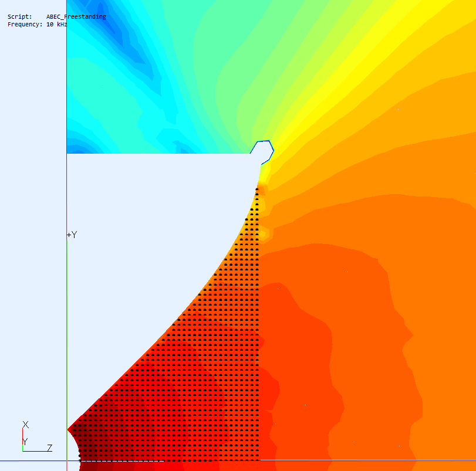Pick the blue-outlined waveguide lip shape
The image size is (476, 471).
click(262, 153)
